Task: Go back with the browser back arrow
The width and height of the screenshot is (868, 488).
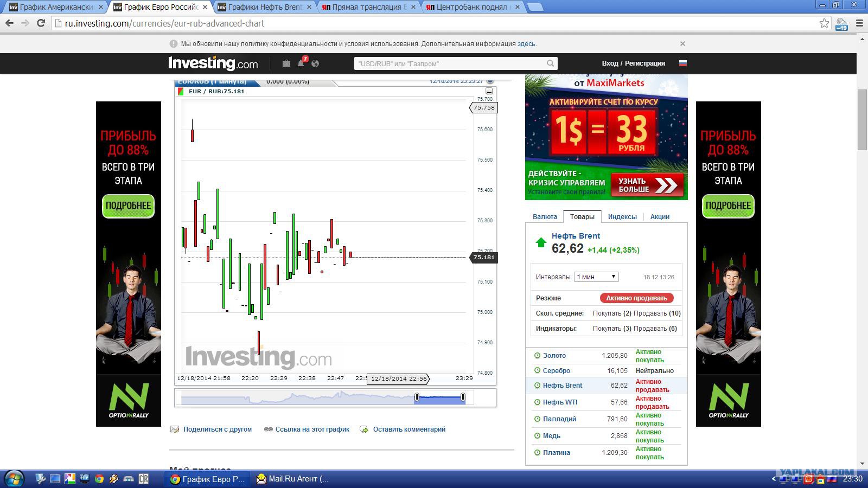Action: pyautogui.click(x=9, y=23)
